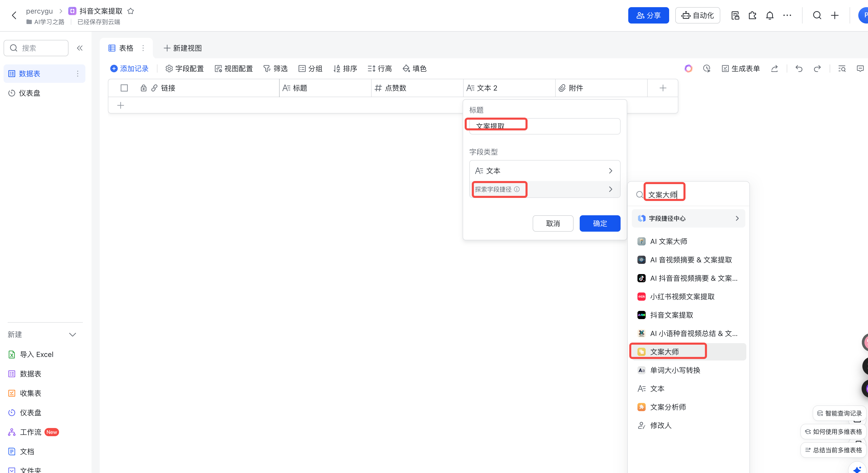
Task: Confirm with 确定 button
Action: pyautogui.click(x=600, y=223)
